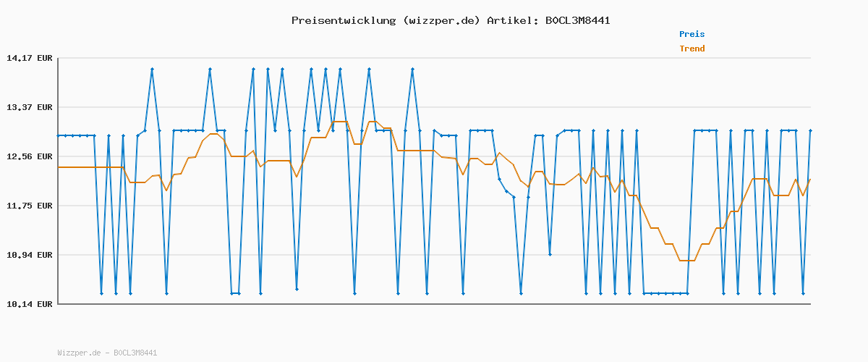Click the 10.94 EUR axis label
This screenshot has height=362, width=868.
[x=30, y=255]
